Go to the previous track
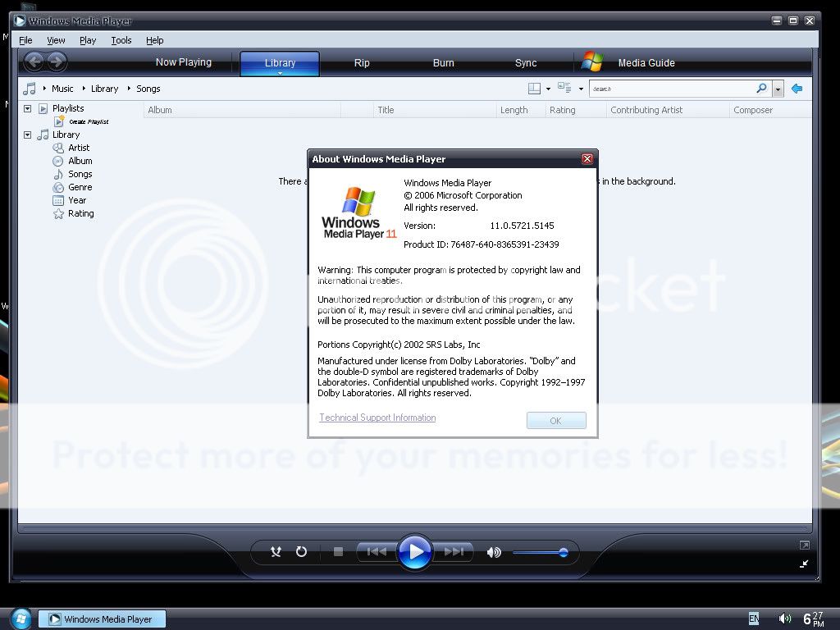This screenshot has height=630, width=840. click(x=377, y=552)
